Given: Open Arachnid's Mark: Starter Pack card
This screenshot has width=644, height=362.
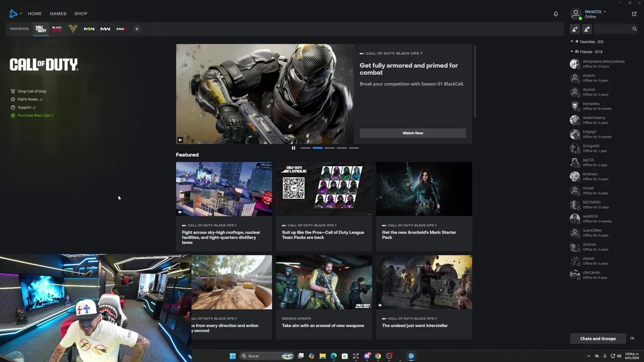Looking at the screenshot, I should (x=424, y=206).
